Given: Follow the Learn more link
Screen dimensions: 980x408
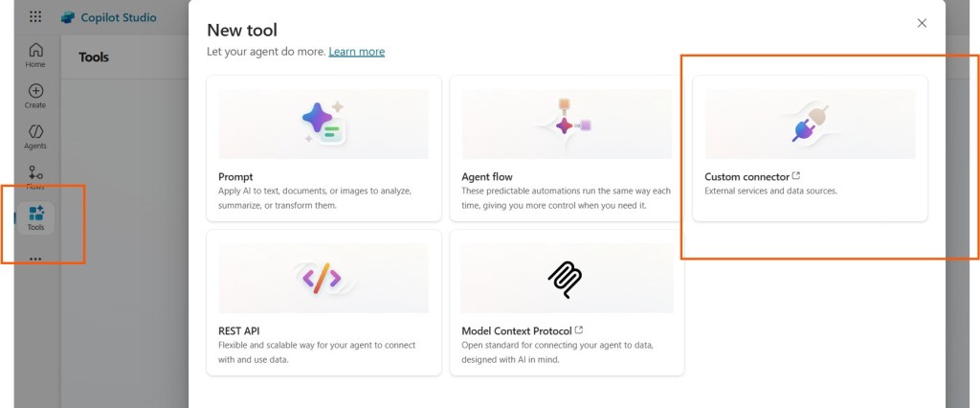Looking at the screenshot, I should pyautogui.click(x=356, y=52).
